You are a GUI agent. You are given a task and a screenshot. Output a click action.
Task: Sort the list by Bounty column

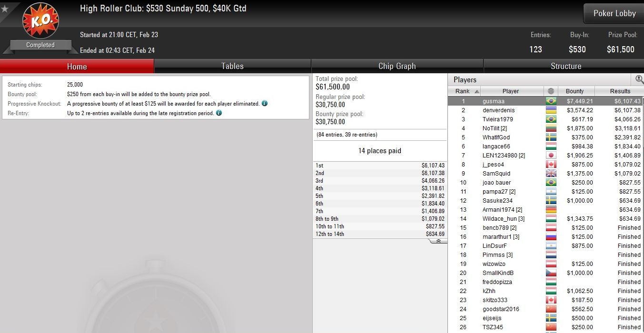[575, 91]
